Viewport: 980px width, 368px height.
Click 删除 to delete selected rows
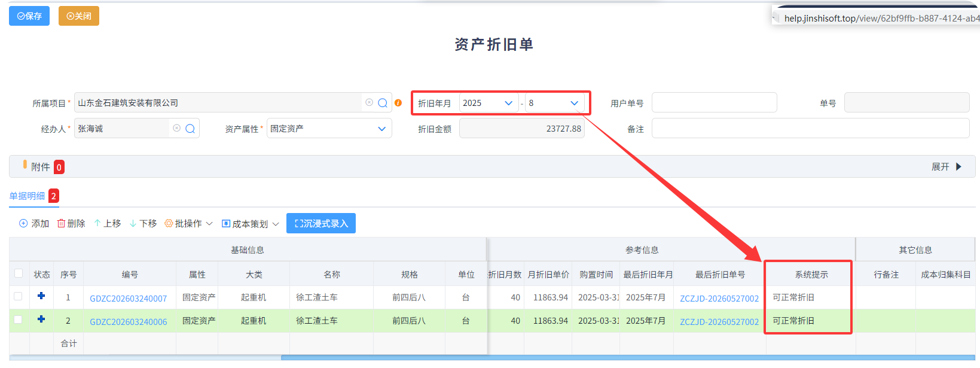pyautogui.click(x=71, y=223)
